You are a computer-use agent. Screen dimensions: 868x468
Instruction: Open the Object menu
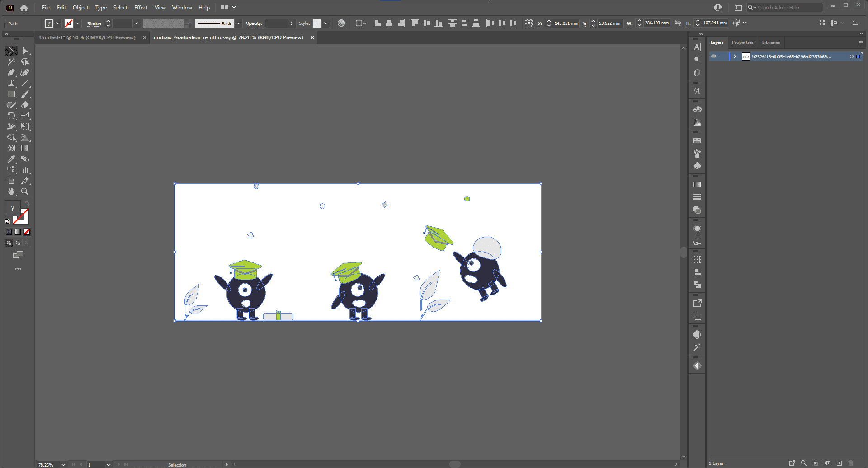(x=81, y=8)
